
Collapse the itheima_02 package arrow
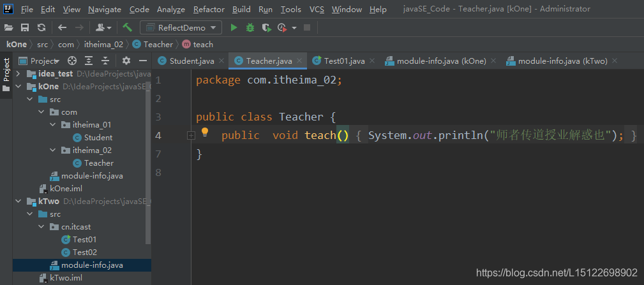(x=52, y=150)
